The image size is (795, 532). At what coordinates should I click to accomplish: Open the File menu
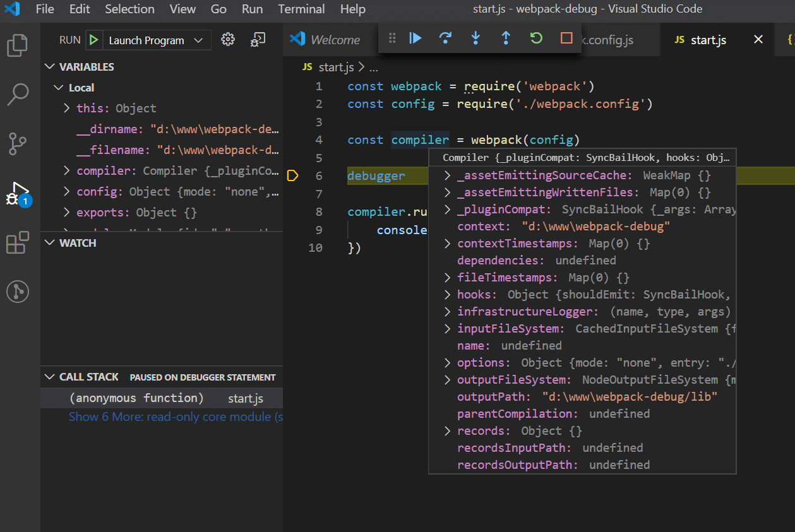pyautogui.click(x=45, y=9)
